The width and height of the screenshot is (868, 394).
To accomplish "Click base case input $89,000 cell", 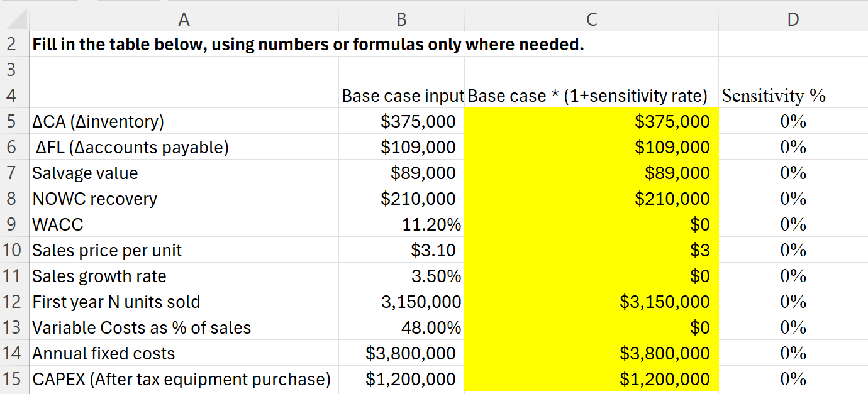I will (x=401, y=173).
